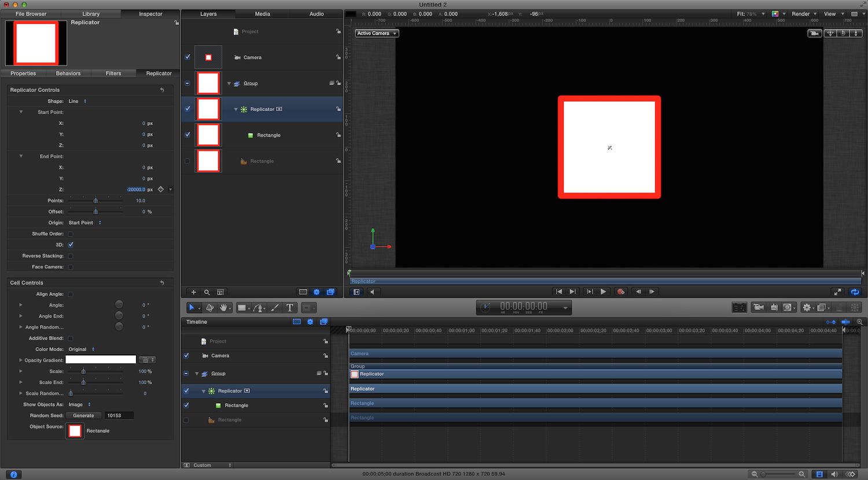Screen dimensions: 868x480
Task: Switch to the Audio tab
Action: coord(317,14)
